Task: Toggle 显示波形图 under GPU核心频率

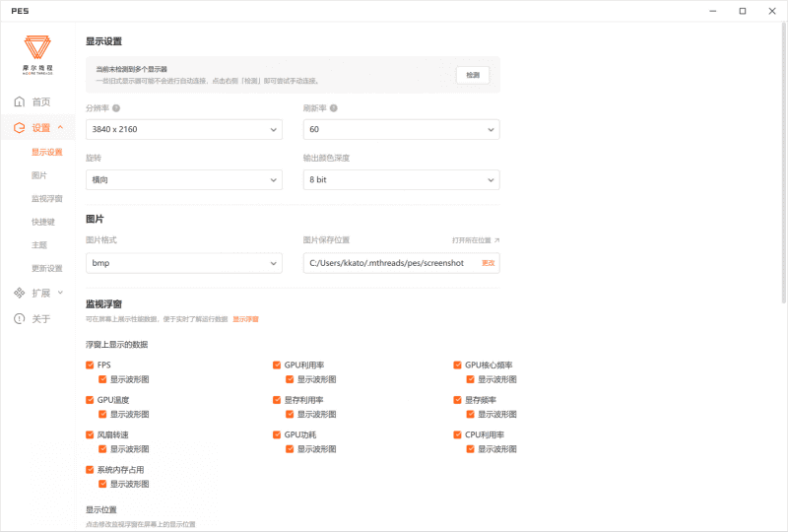Action: click(471, 379)
